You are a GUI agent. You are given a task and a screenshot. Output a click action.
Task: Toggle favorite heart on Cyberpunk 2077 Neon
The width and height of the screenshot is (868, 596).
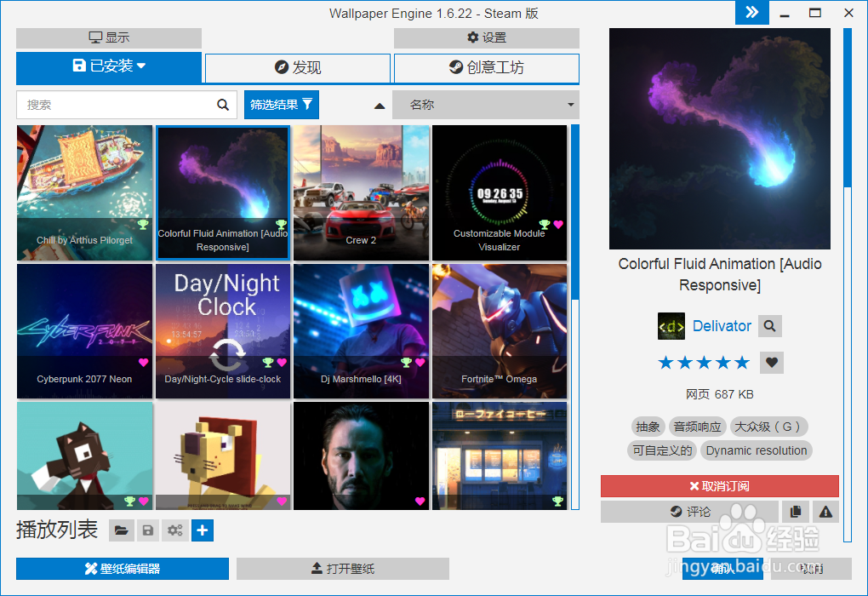(143, 362)
